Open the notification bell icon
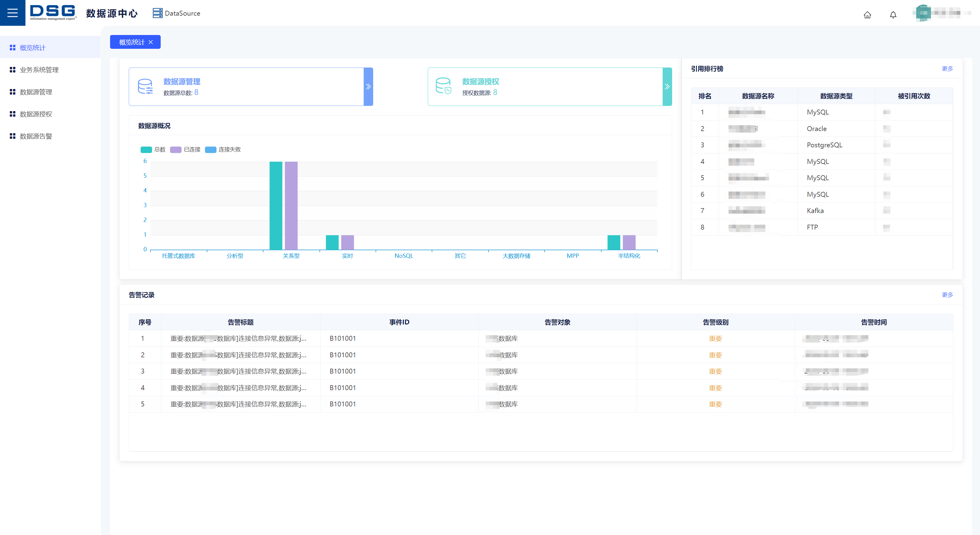980x535 pixels. (893, 15)
